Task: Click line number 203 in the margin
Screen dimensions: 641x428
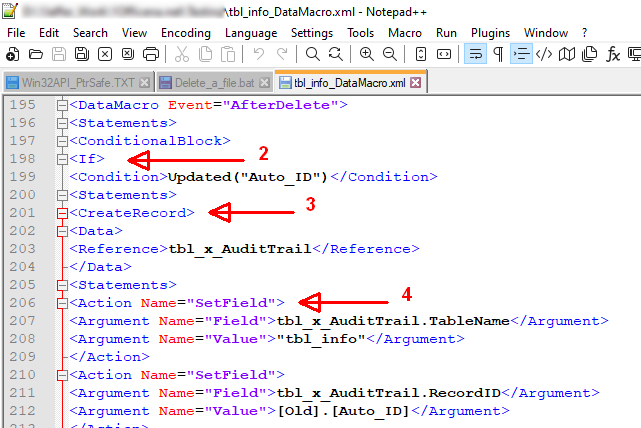Action: 23,249
